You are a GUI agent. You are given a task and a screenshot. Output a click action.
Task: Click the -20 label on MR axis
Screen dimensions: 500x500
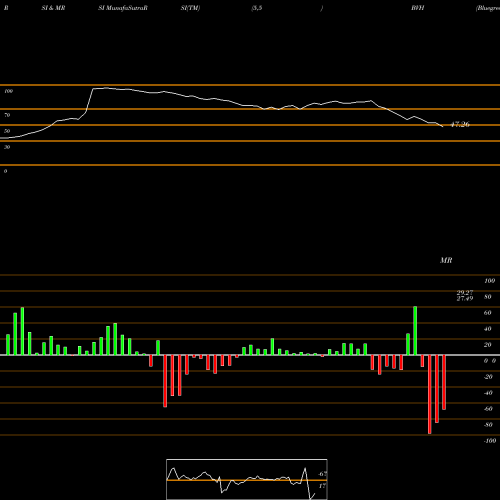488,377
